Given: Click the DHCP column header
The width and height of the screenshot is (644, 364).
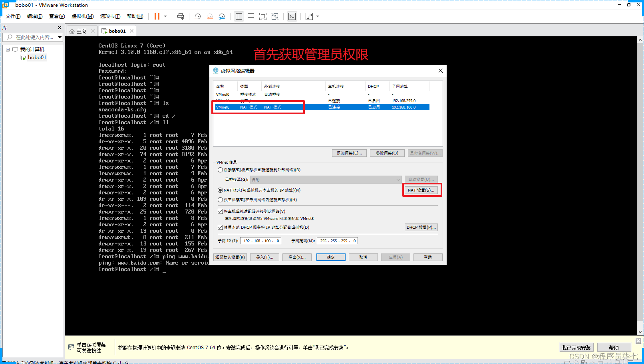Looking at the screenshot, I should tap(378, 86).
